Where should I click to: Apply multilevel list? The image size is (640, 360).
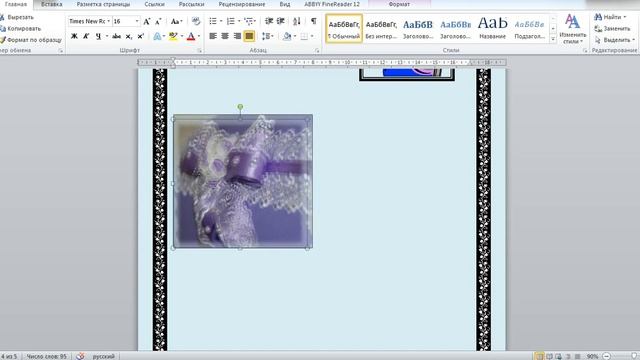[x=248, y=21]
